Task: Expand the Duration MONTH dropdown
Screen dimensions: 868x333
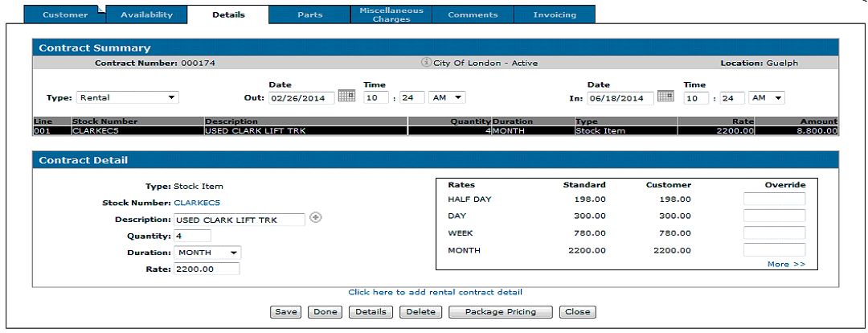Action: tap(207, 253)
